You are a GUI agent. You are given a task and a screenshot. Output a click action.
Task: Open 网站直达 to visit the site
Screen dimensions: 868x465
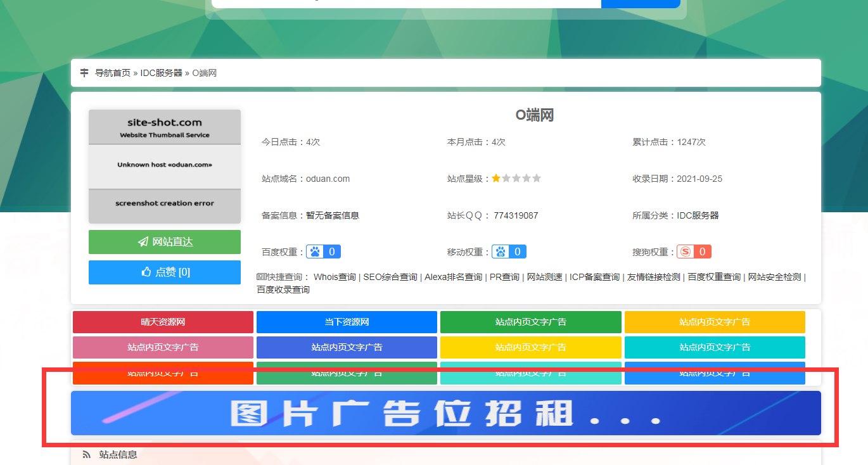(165, 242)
